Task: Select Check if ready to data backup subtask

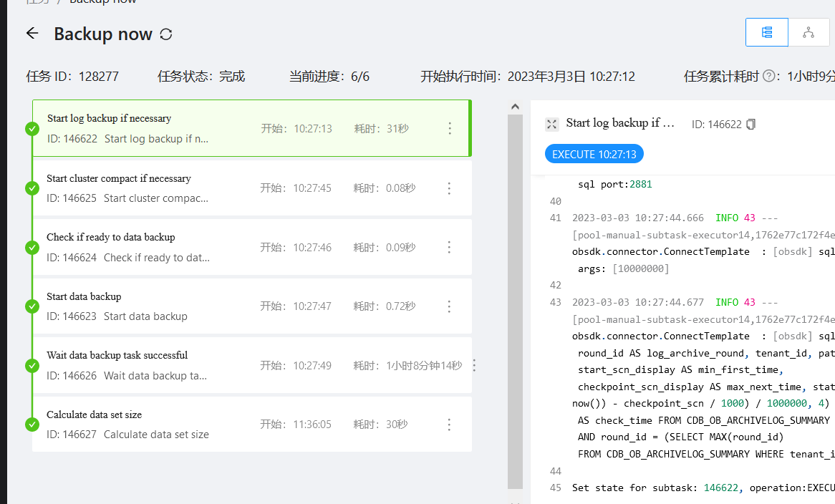Action: tap(252, 247)
